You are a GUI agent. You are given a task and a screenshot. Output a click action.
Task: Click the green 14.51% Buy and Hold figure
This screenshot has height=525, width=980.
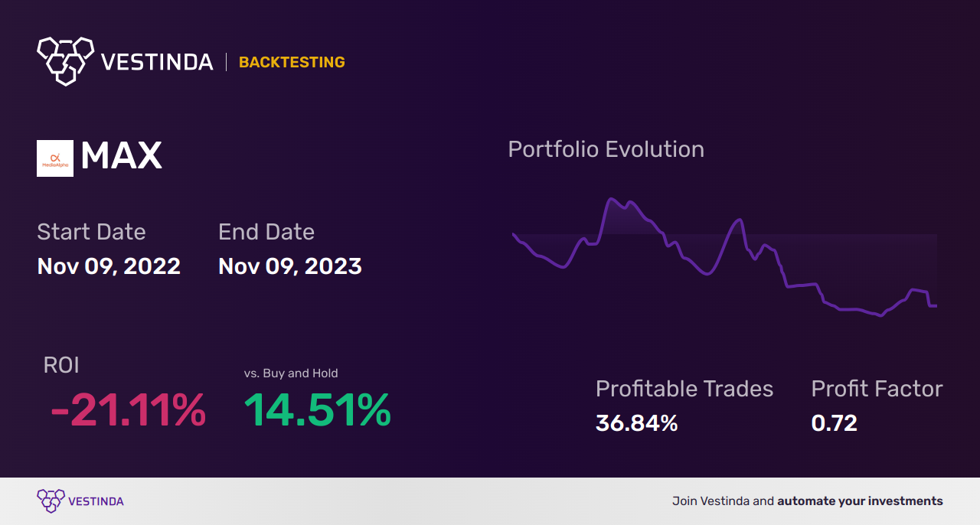pos(317,410)
